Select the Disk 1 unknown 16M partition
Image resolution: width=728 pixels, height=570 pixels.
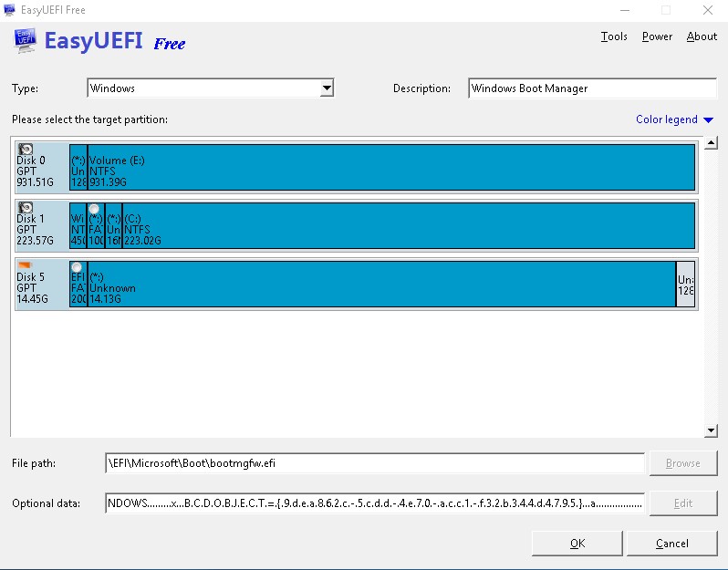coord(114,225)
